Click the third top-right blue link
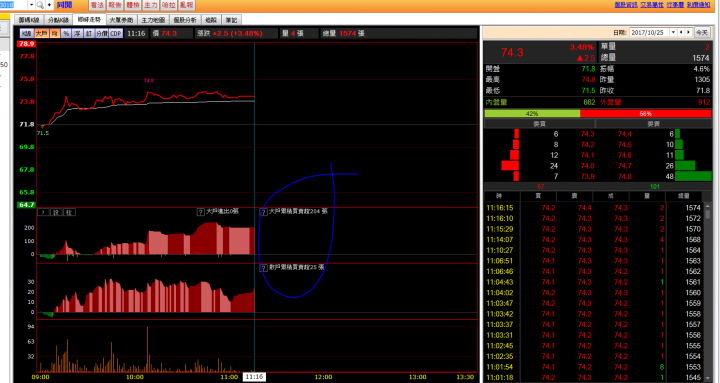The width and height of the screenshot is (720, 383). coord(675,5)
